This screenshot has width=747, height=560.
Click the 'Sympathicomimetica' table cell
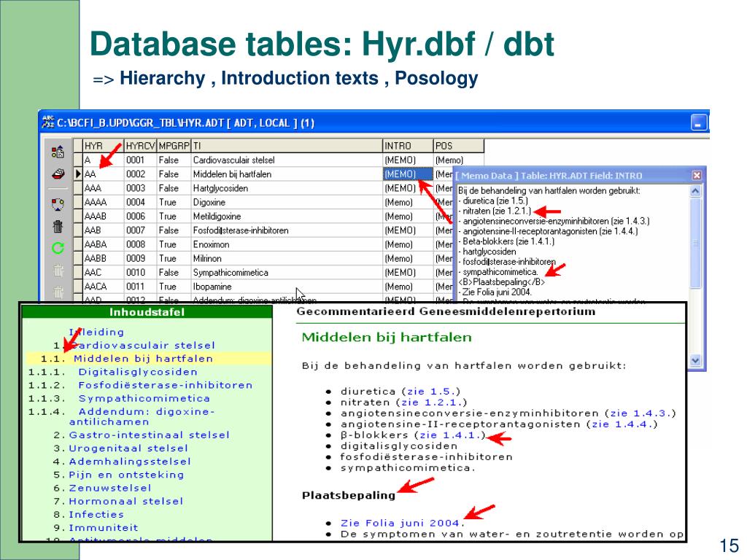coord(287,273)
